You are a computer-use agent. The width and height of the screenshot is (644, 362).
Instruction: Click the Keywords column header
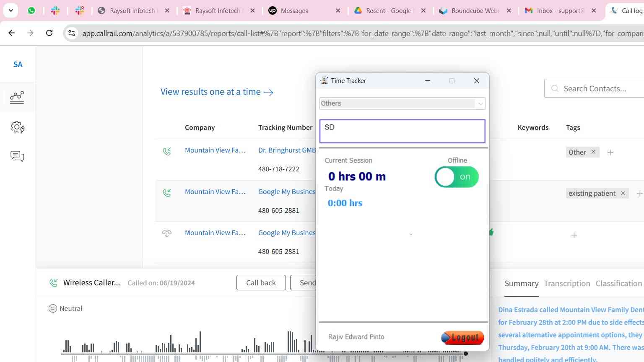click(533, 127)
